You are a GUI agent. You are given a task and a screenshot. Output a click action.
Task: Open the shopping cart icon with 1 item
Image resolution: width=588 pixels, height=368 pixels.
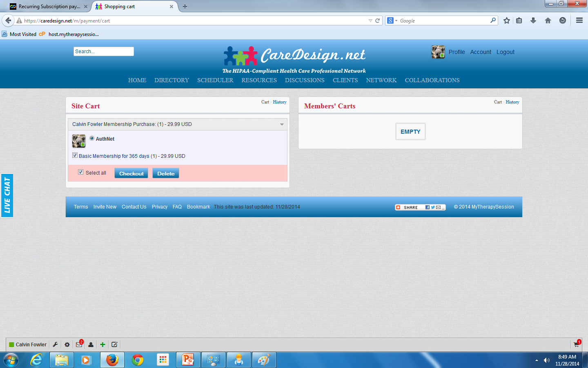click(577, 344)
